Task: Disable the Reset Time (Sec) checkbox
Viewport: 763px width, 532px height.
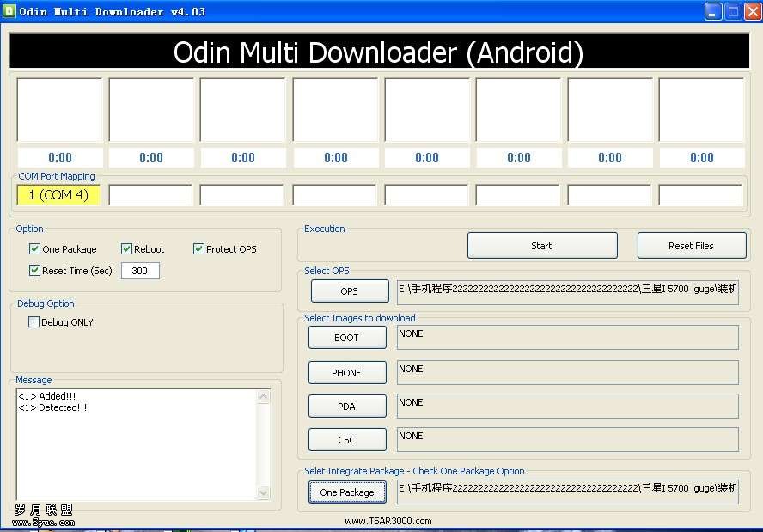Action: [x=34, y=270]
